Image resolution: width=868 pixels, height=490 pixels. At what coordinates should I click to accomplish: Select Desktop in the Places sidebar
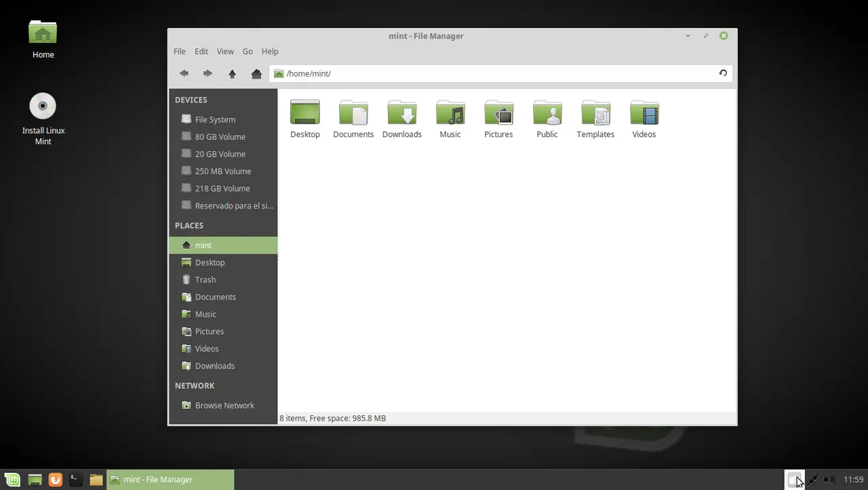[223, 263]
